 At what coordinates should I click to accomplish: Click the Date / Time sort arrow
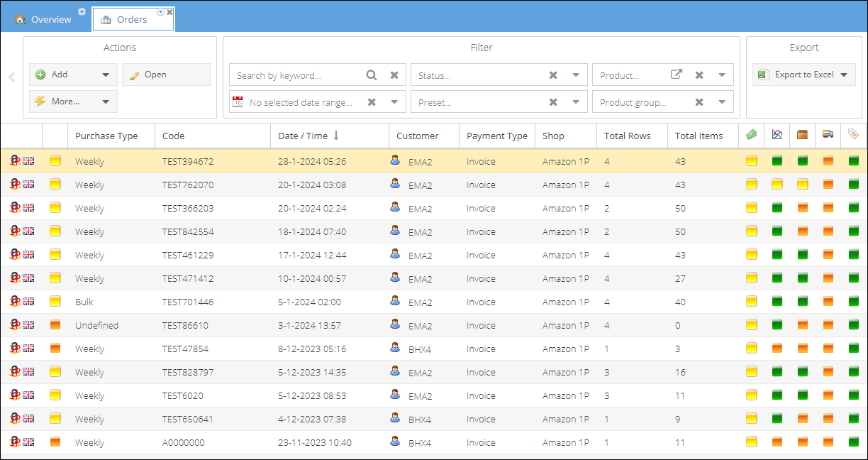[336, 136]
